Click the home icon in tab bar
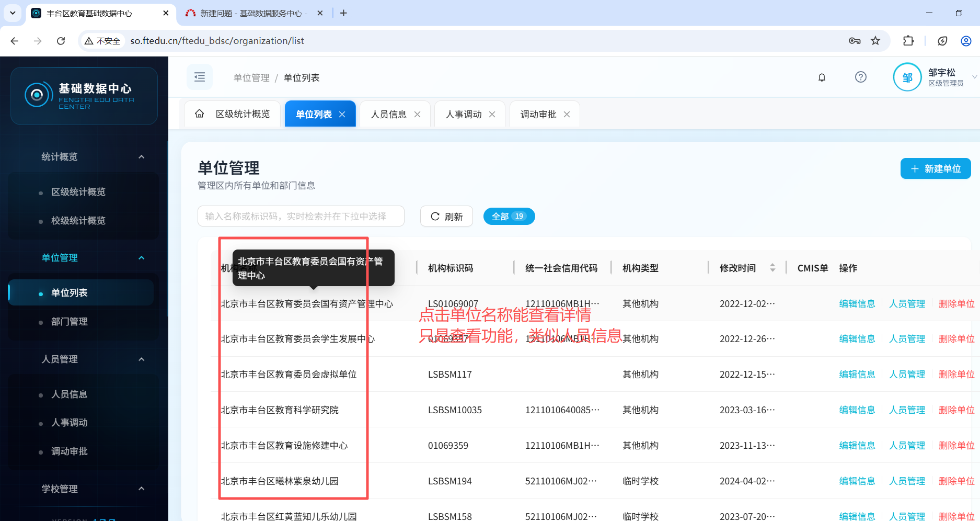The width and height of the screenshot is (980, 521). point(199,114)
